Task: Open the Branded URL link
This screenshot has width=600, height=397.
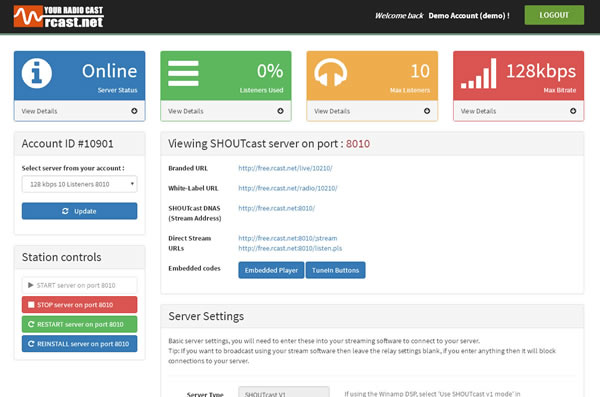Action: click(x=285, y=168)
